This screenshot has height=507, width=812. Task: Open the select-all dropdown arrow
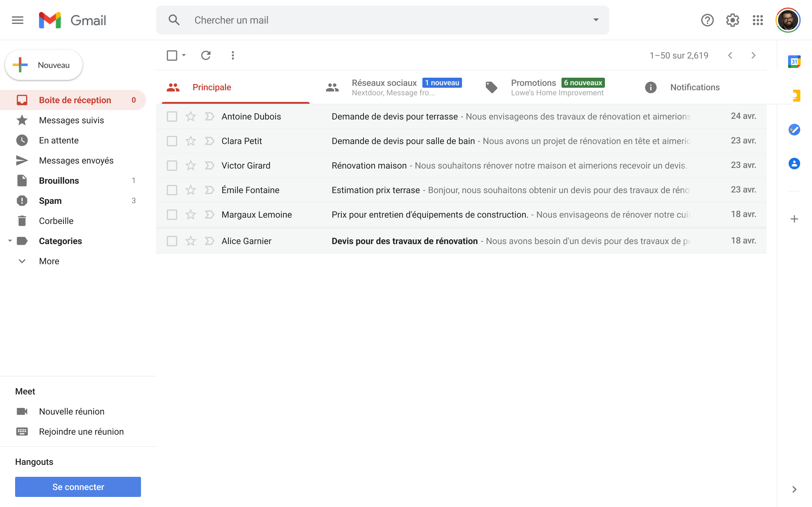pos(184,55)
